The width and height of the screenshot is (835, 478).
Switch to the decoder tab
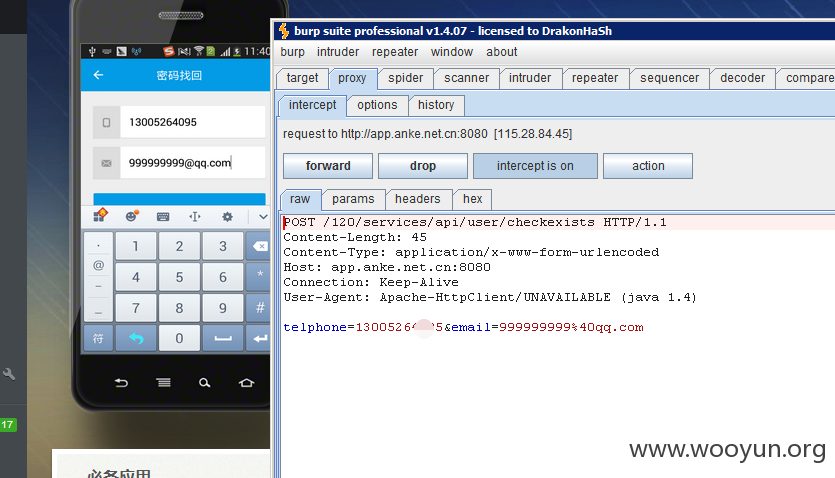742,78
